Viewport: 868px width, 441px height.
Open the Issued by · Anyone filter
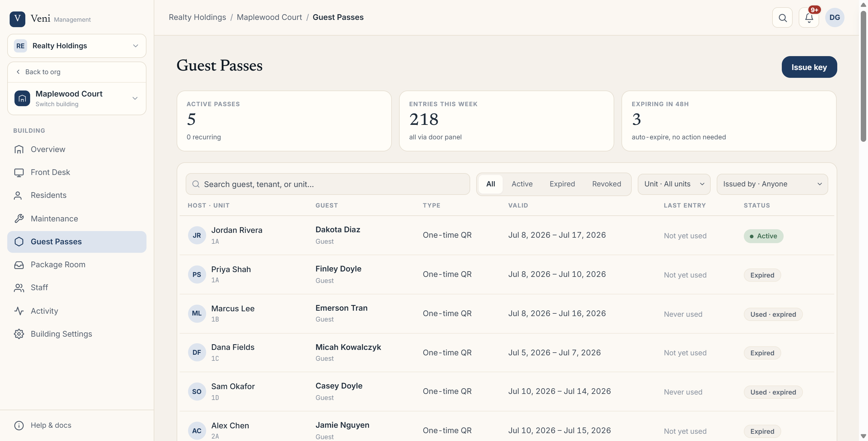click(772, 184)
